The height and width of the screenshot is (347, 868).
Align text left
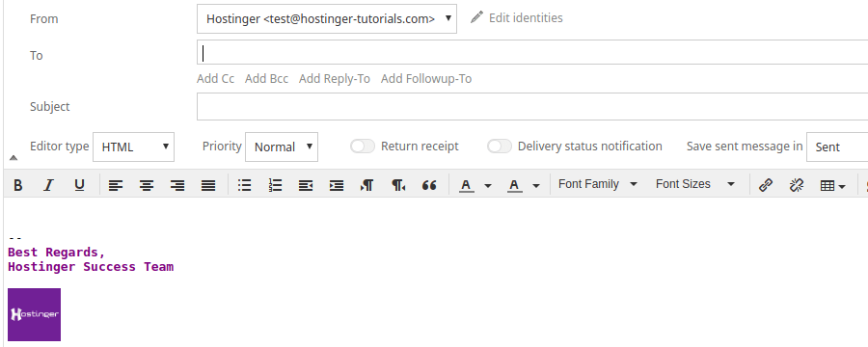(x=115, y=185)
